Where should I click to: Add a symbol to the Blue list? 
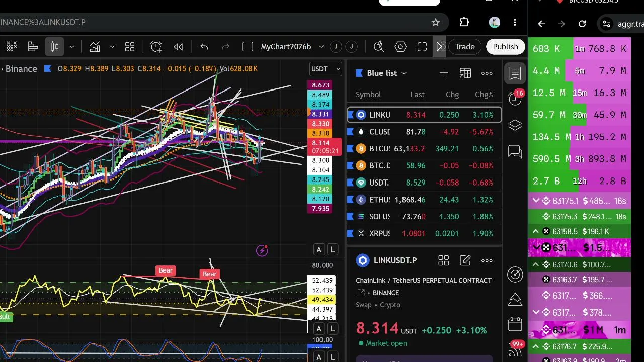444,73
